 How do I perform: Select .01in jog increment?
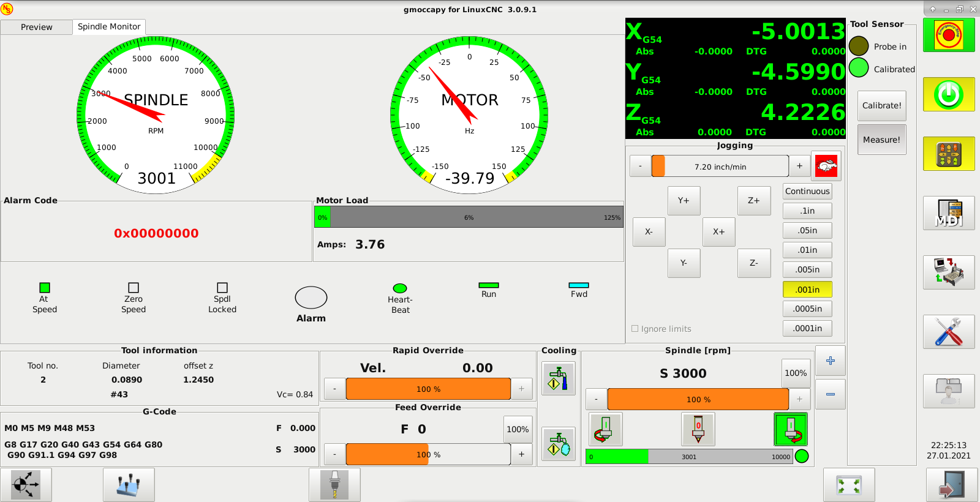pyautogui.click(x=807, y=250)
